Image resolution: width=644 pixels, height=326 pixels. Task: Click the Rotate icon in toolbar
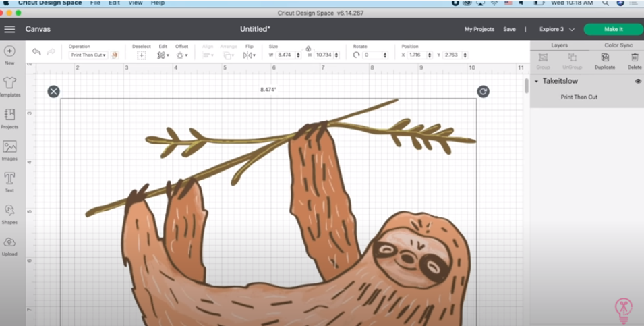(357, 55)
